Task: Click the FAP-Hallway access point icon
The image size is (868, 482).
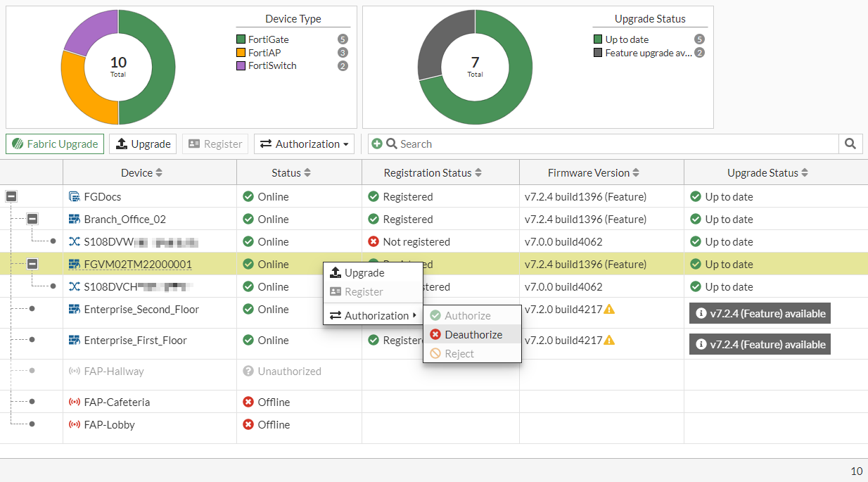Action: point(74,371)
